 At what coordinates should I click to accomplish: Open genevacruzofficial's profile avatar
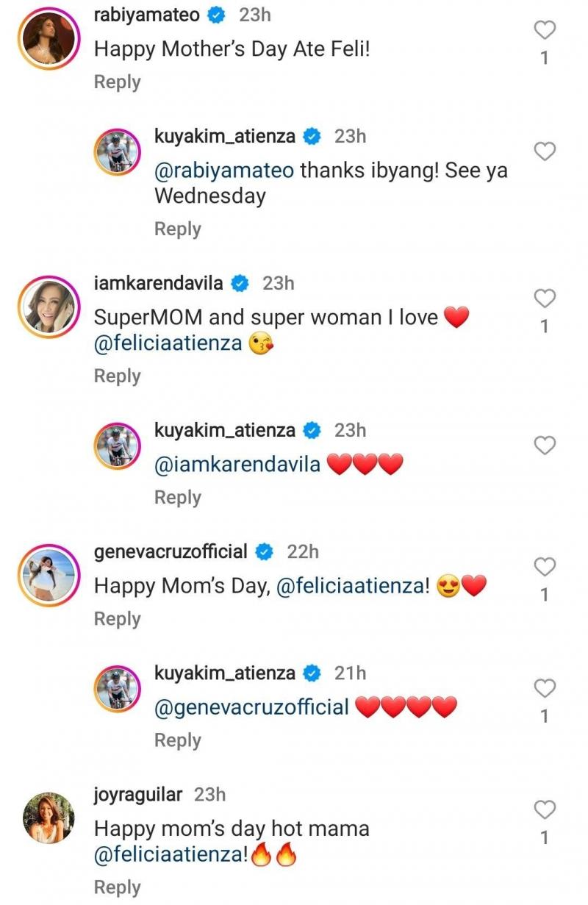(x=49, y=577)
